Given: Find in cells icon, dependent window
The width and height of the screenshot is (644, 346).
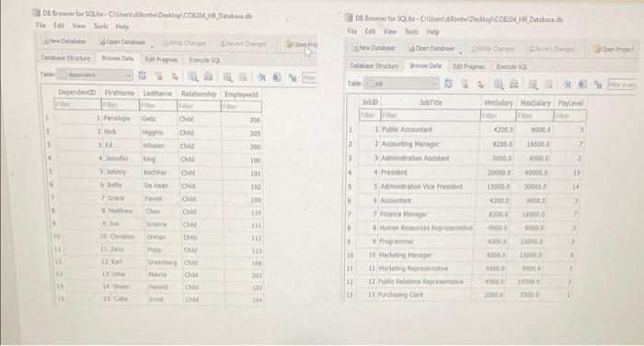Looking at the screenshot, I should pyautogui.click(x=277, y=77).
